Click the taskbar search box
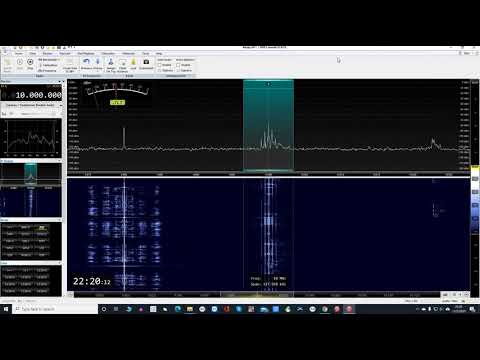The width and height of the screenshot is (480, 360). click(x=55, y=309)
